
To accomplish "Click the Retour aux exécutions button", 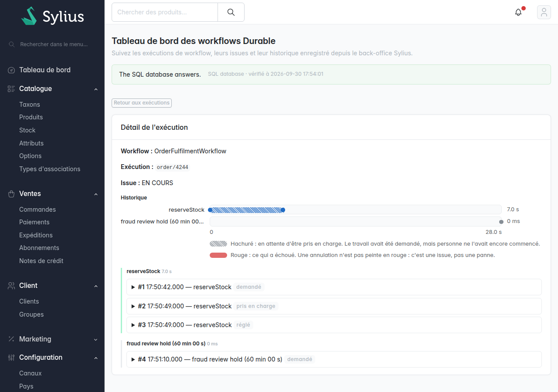I will point(142,103).
